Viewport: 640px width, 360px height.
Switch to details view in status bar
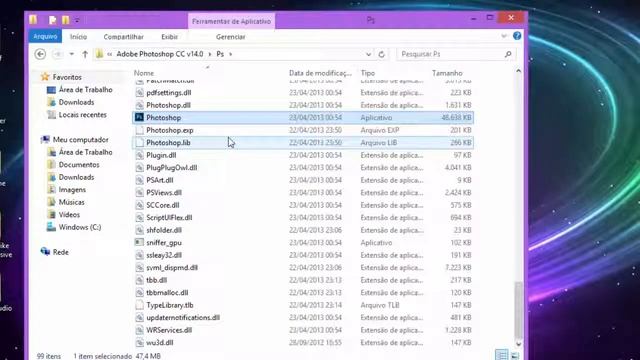[x=501, y=355]
